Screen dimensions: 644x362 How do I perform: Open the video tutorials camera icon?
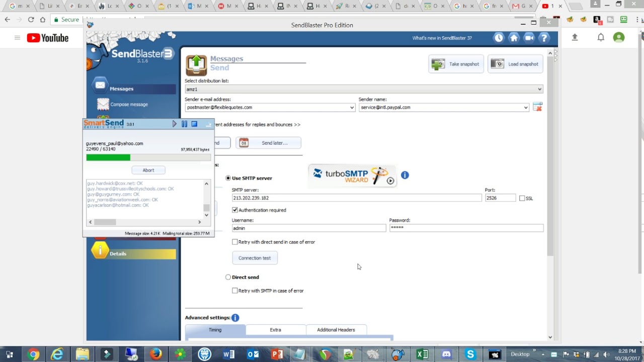529,38
